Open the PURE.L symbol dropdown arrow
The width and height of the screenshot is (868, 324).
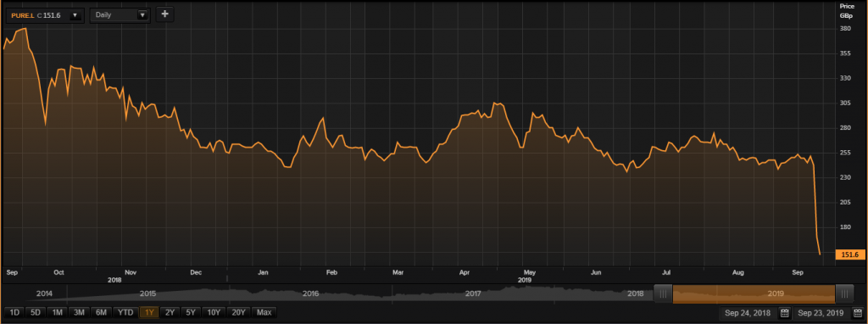click(x=75, y=15)
